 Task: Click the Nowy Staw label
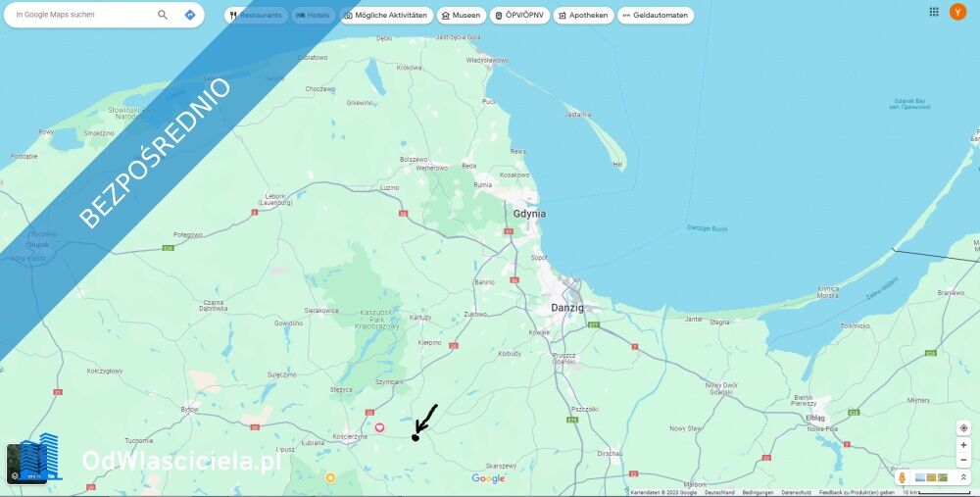point(686,428)
